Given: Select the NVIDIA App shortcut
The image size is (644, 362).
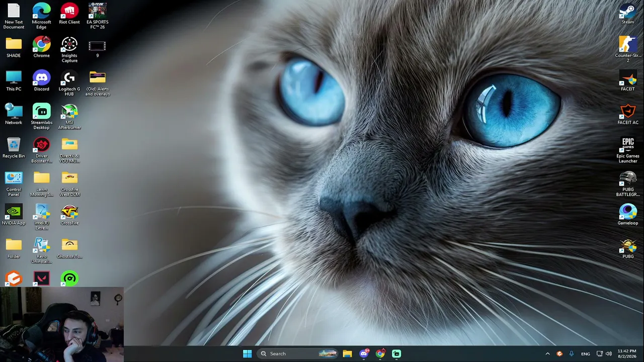Looking at the screenshot, I should (x=14, y=215).
